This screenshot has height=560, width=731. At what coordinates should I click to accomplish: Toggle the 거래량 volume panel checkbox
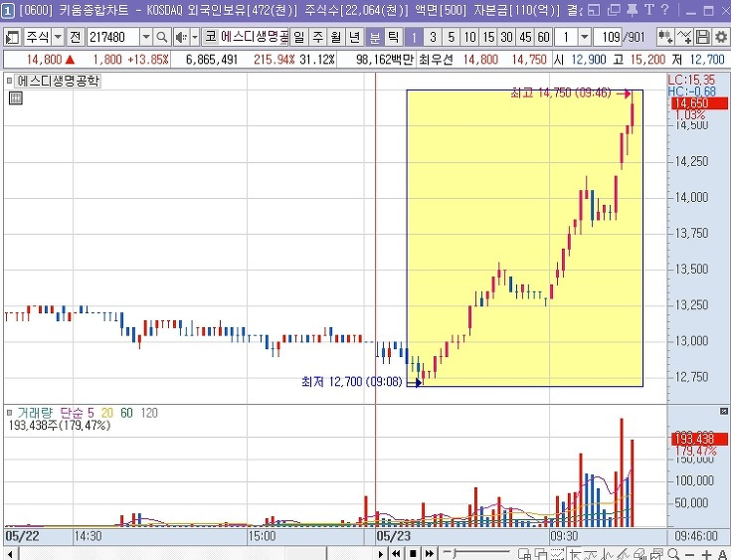[x=9, y=413]
